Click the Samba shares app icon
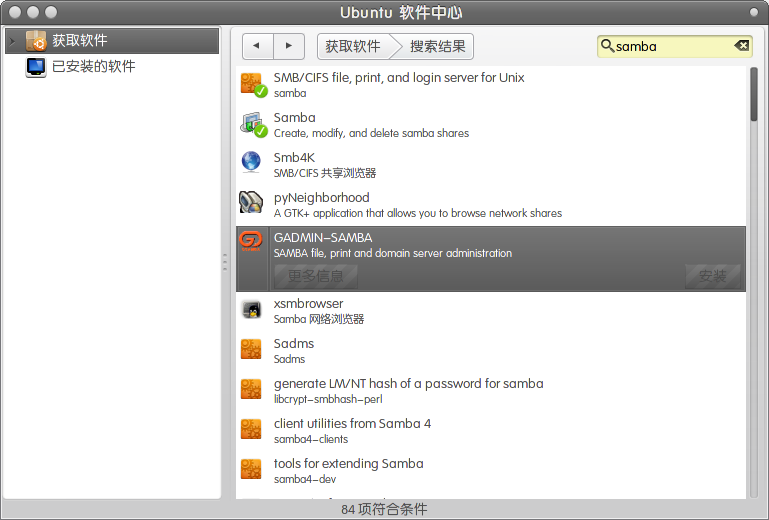The height and width of the screenshot is (520, 769). 252,125
